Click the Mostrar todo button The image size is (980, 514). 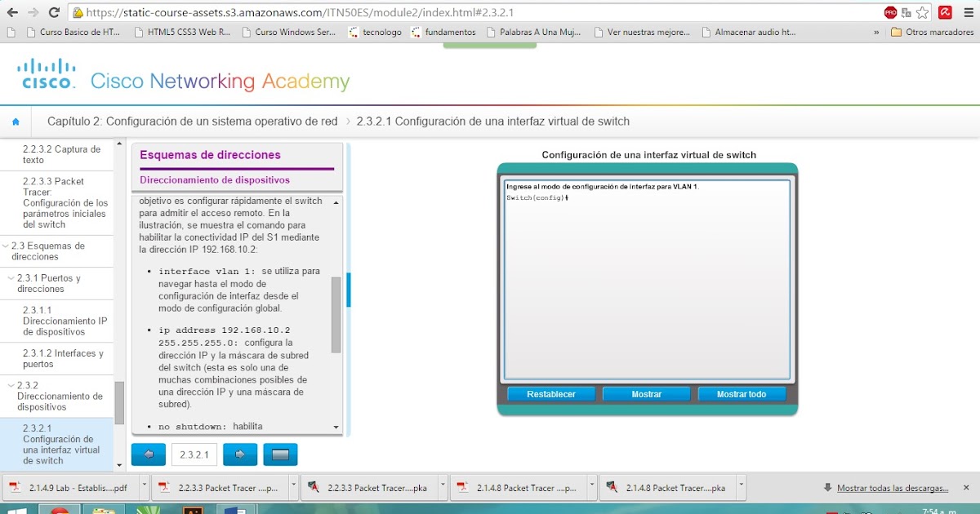742,394
